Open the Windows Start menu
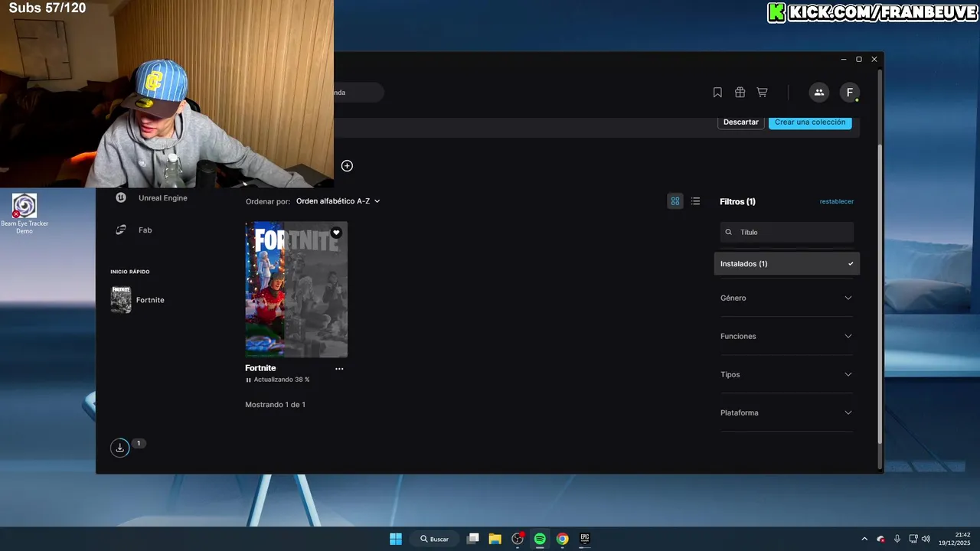The width and height of the screenshot is (980, 551). tap(396, 539)
